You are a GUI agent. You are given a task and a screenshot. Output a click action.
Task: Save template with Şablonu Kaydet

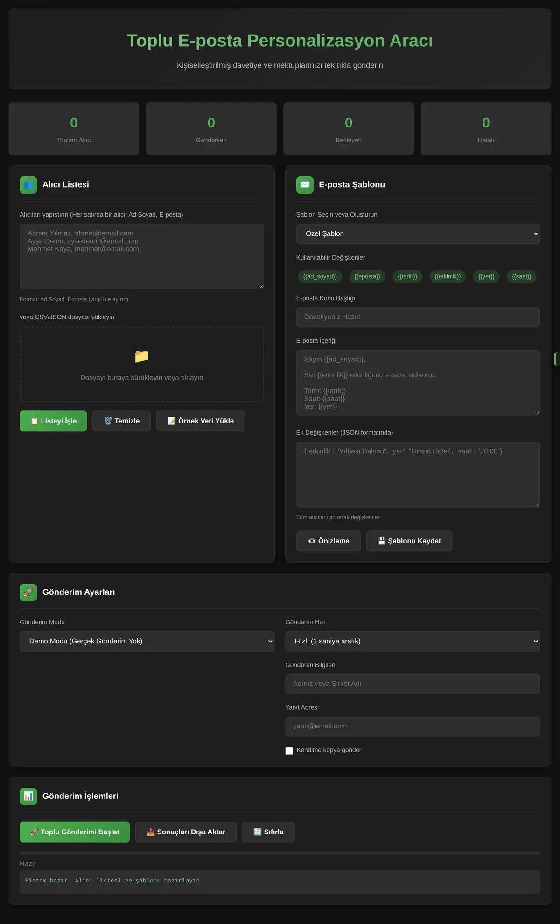[409, 541]
